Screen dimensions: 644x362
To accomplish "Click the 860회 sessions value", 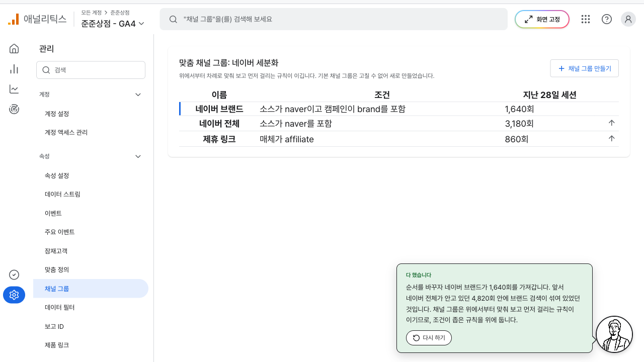I will tap(517, 139).
